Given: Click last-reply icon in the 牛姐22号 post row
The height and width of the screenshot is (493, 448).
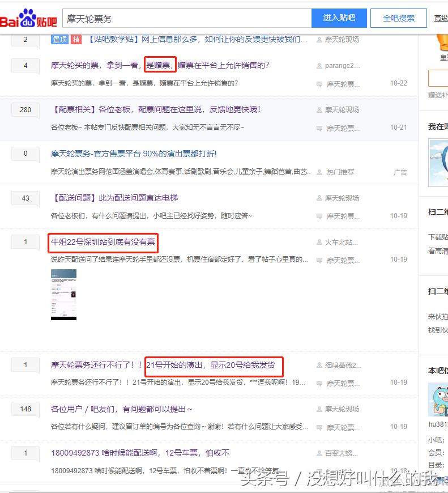Looking at the screenshot, I should tap(319, 260).
